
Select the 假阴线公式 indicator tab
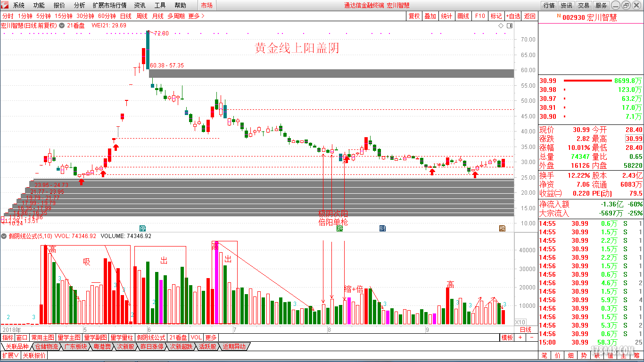[x=151, y=337]
